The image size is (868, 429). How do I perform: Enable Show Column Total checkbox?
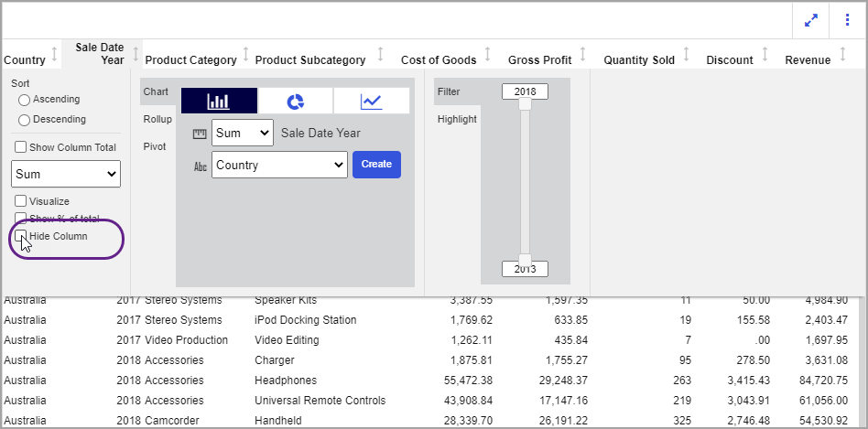[20, 147]
